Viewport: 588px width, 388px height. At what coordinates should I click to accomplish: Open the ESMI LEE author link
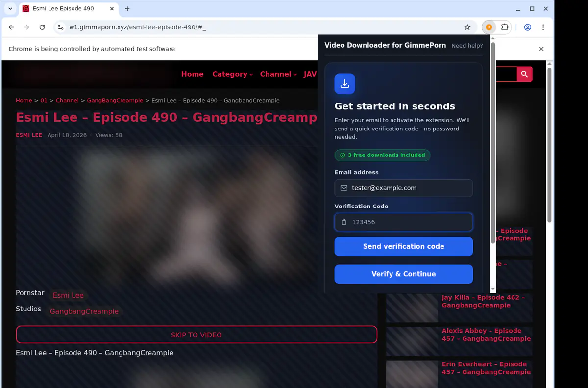click(29, 135)
